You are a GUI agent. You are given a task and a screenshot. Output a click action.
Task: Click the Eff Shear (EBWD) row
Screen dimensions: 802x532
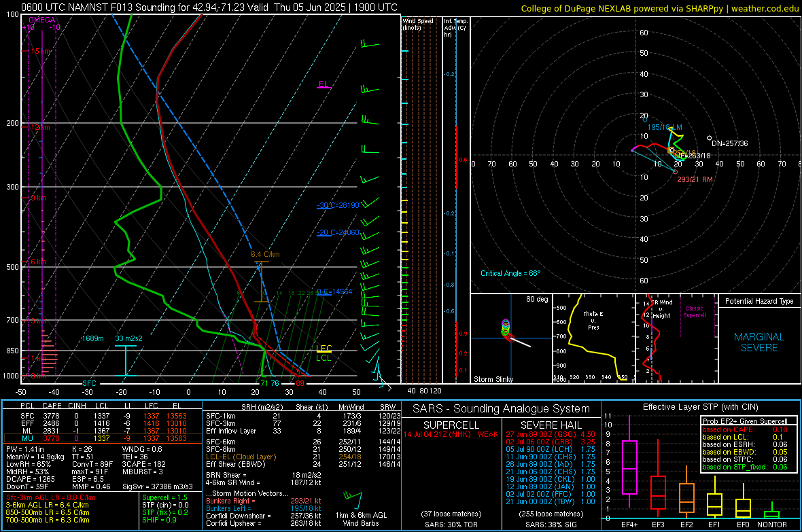(x=303, y=464)
